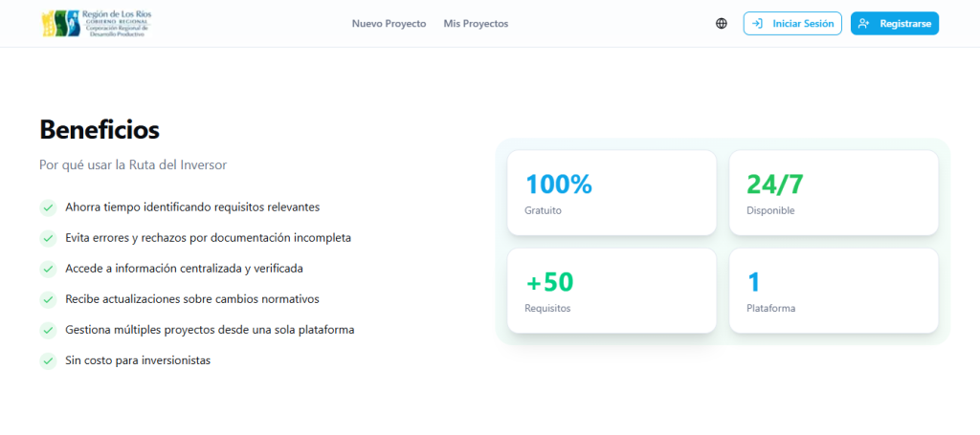Select the 1 Plataforma card

[833, 291]
